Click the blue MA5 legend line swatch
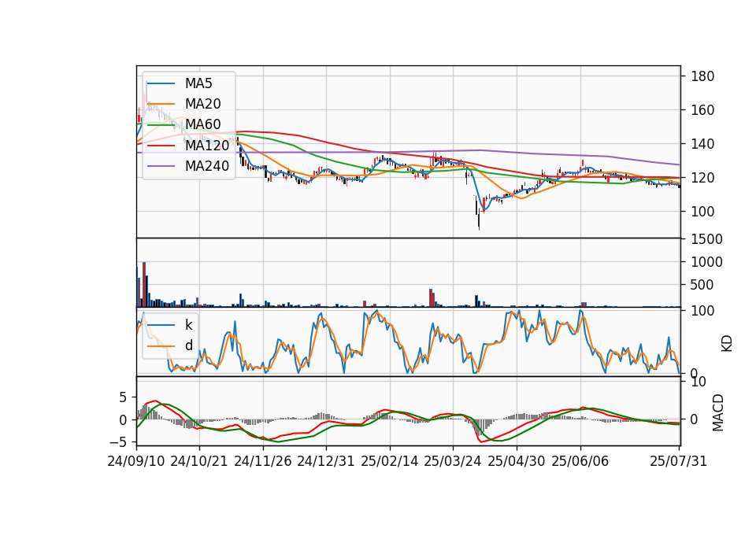The image size is (756, 543). (161, 84)
